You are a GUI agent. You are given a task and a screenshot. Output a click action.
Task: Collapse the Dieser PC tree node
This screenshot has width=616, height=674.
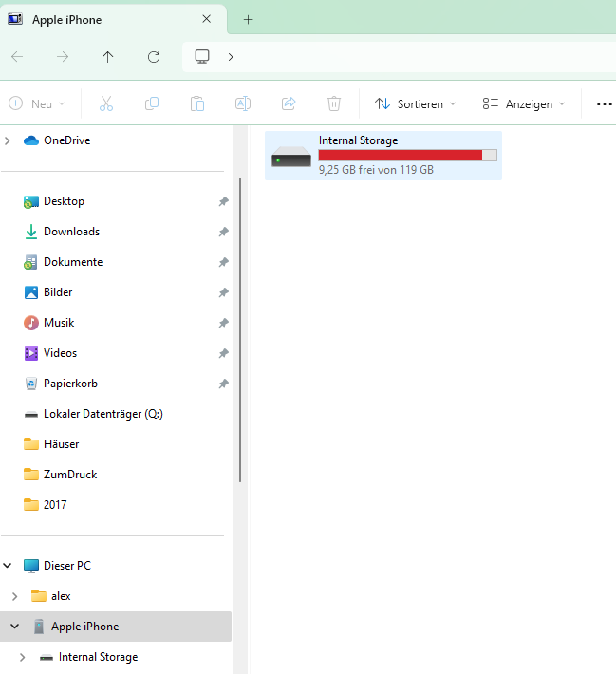point(9,566)
